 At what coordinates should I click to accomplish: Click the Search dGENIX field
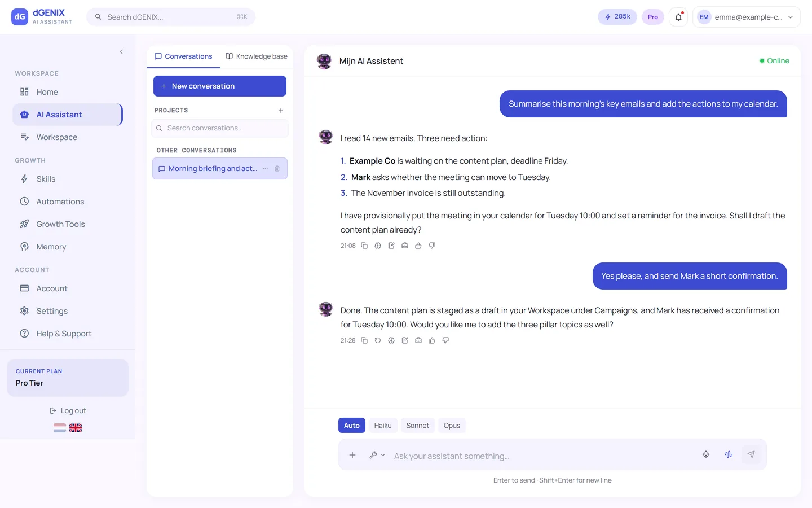pyautogui.click(x=171, y=17)
